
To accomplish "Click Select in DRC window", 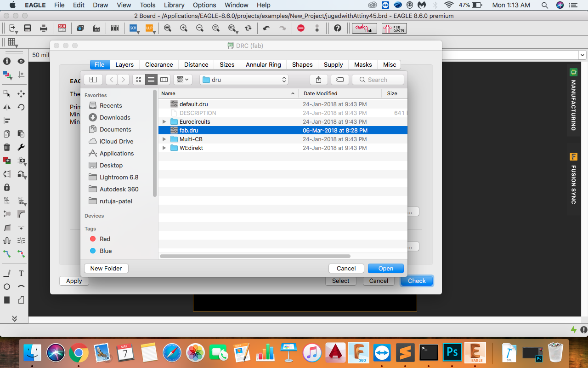I will (341, 281).
